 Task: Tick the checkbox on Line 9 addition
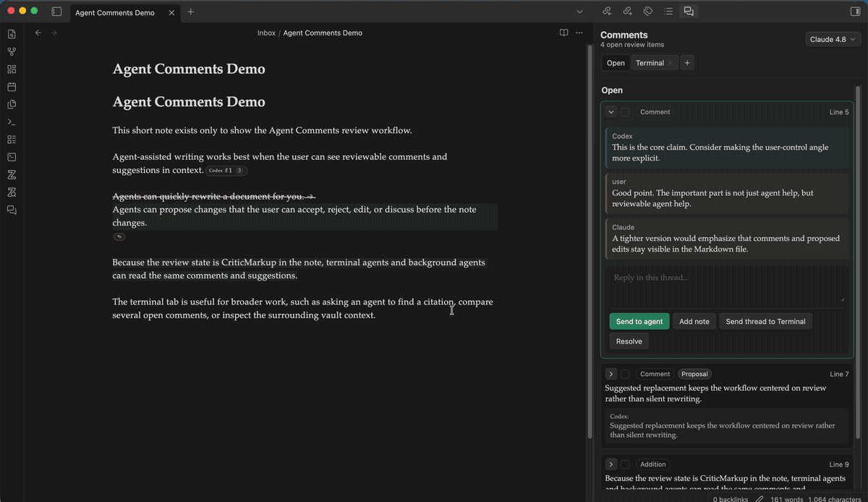pos(625,464)
